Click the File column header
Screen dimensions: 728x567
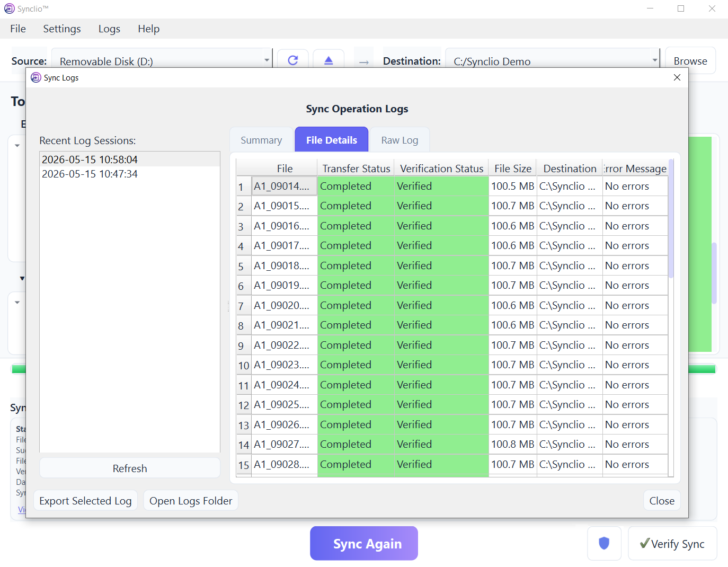(x=285, y=169)
